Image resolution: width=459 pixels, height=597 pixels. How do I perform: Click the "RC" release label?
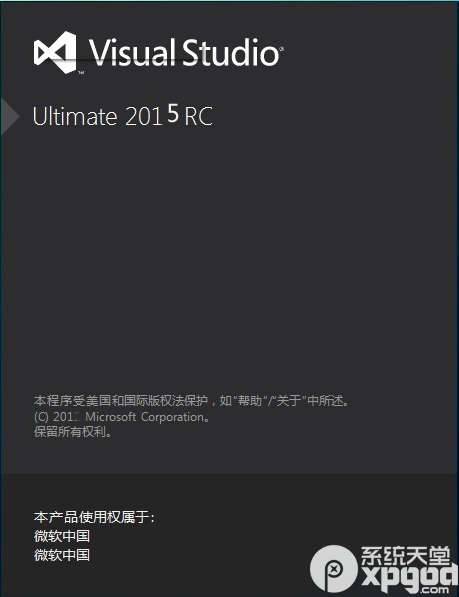[198, 116]
